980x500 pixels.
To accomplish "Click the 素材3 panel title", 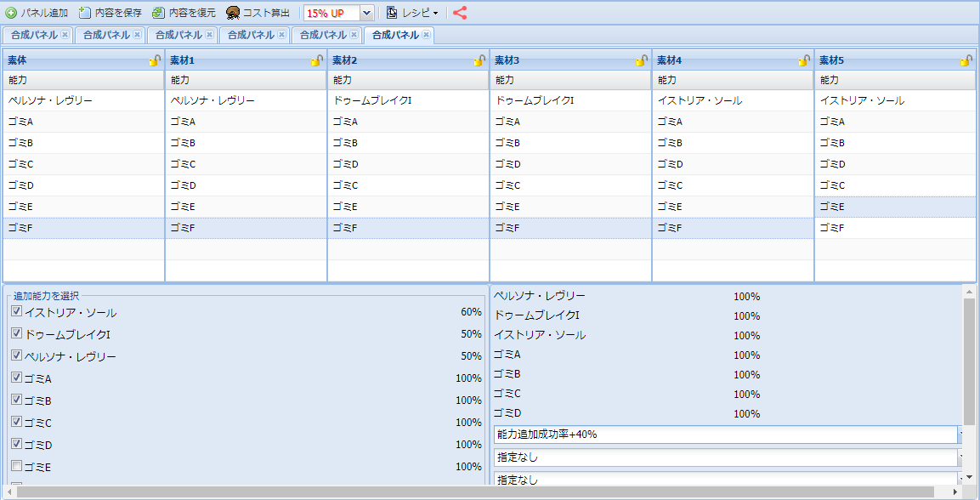I will (x=507, y=60).
